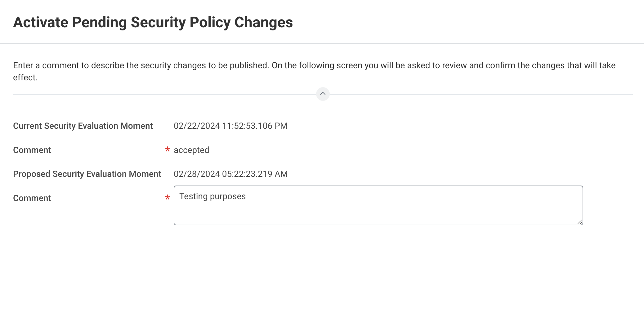Click the word 'Testing' in the textbox

coord(193,196)
